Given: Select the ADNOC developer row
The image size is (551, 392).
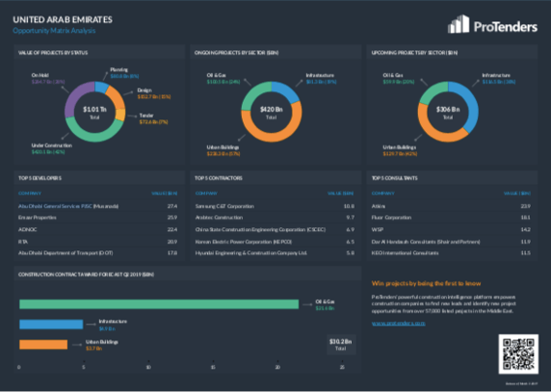Looking at the screenshot, I should [x=98, y=229].
